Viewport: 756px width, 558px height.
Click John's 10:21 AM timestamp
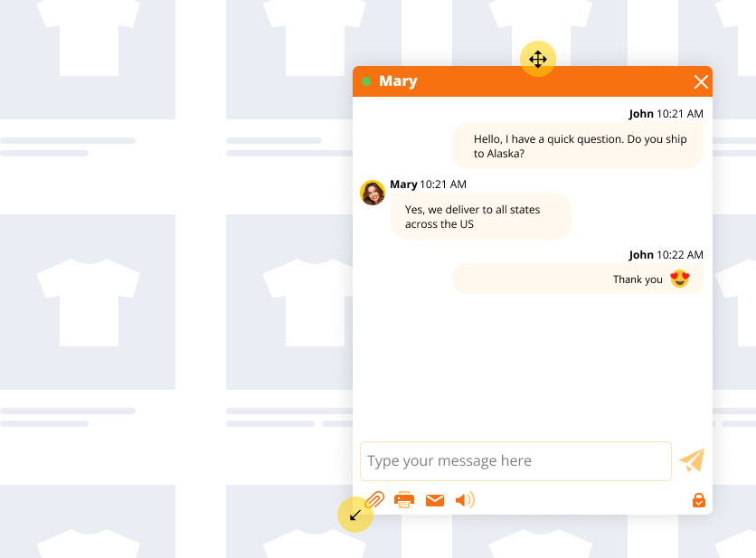pyautogui.click(x=683, y=114)
